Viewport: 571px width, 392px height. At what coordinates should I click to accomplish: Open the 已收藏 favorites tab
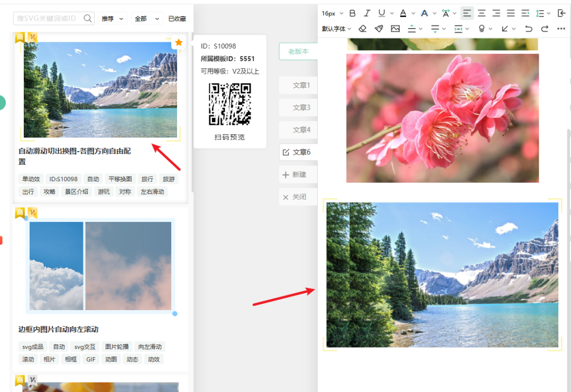coord(177,18)
